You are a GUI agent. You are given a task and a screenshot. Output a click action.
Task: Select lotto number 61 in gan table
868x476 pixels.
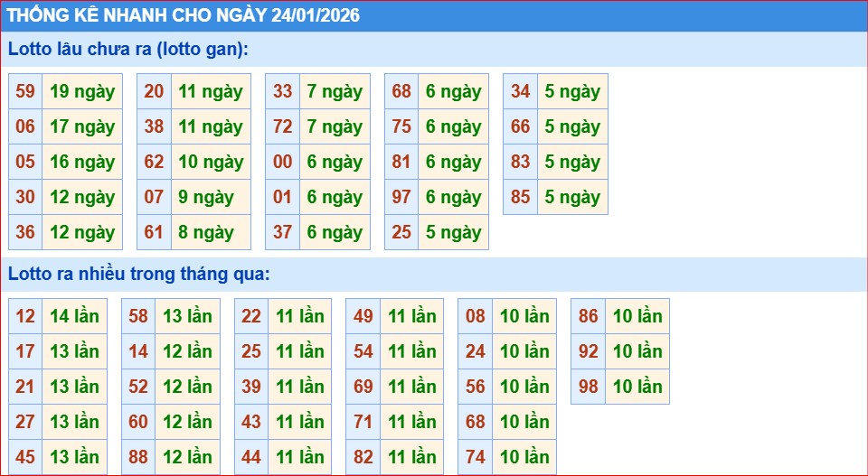[154, 232]
